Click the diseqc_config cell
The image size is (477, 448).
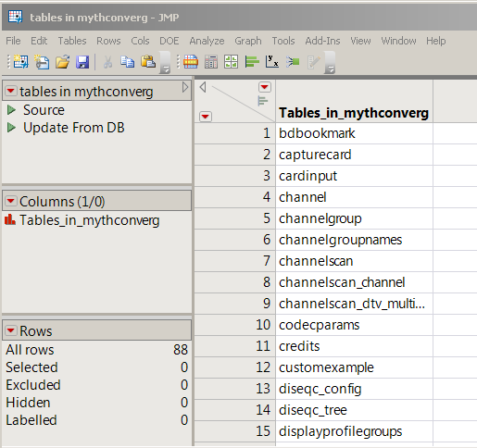355,389
